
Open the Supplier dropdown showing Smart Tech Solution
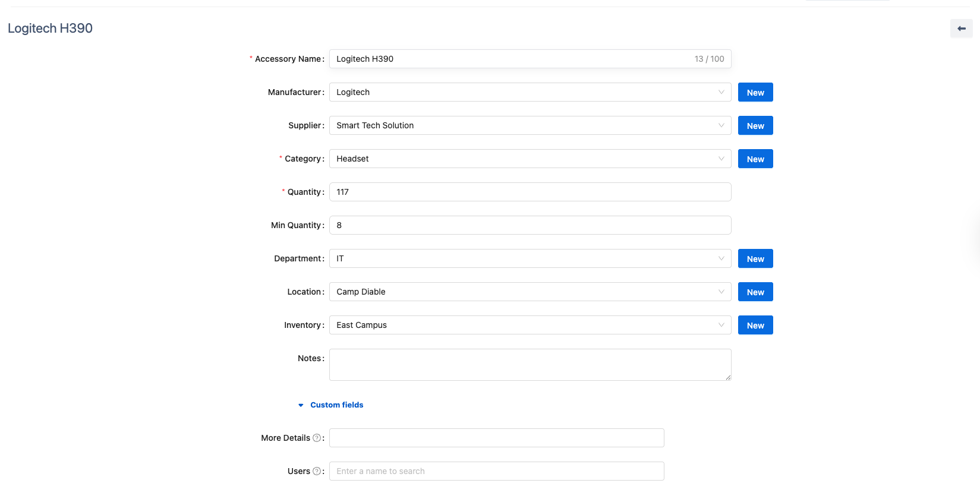click(530, 125)
